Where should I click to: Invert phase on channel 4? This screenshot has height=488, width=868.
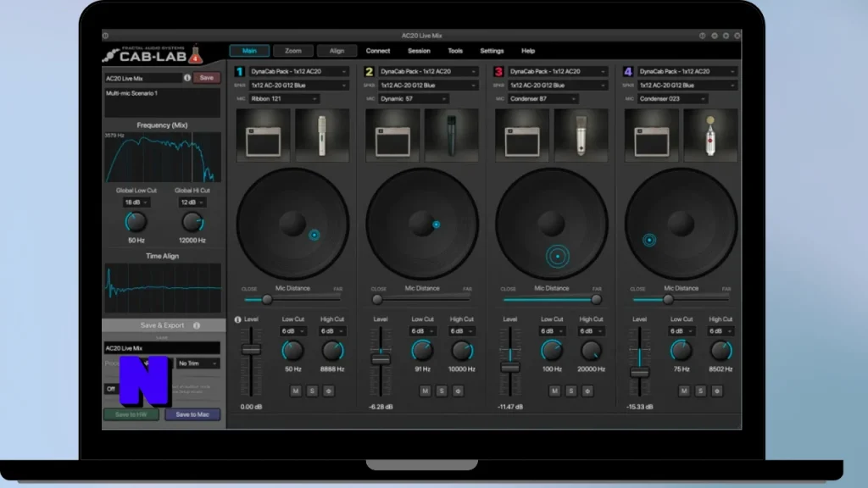click(717, 391)
